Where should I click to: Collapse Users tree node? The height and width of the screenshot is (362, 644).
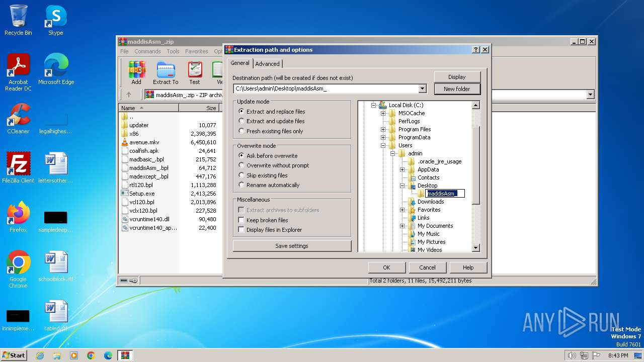click(383, 145)
